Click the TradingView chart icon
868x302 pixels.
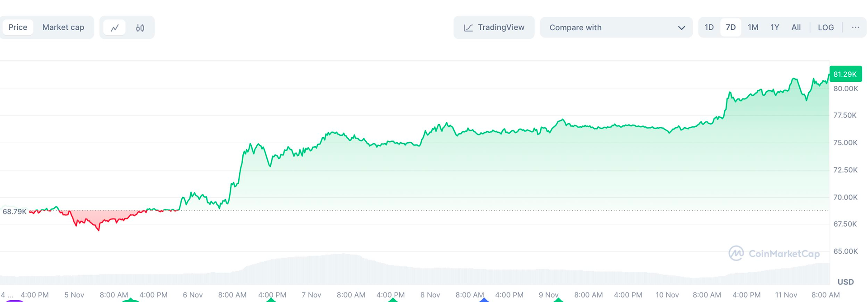469,28
